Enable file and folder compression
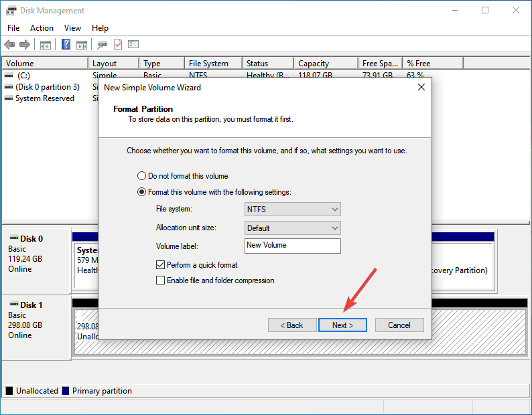Viewport: 532px width, 415px height. click(160, 280)
